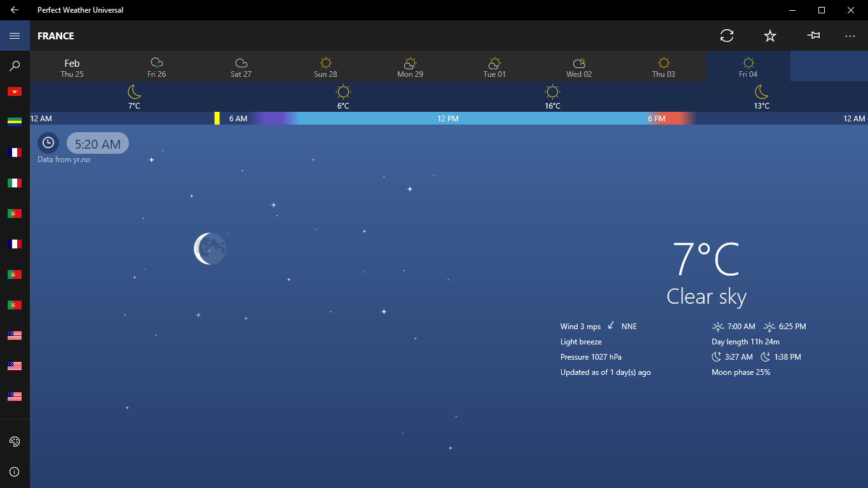Screen dimensions: 868x488
Task: Select the Fri 04 day tab
Action: [x=748, y=66]
